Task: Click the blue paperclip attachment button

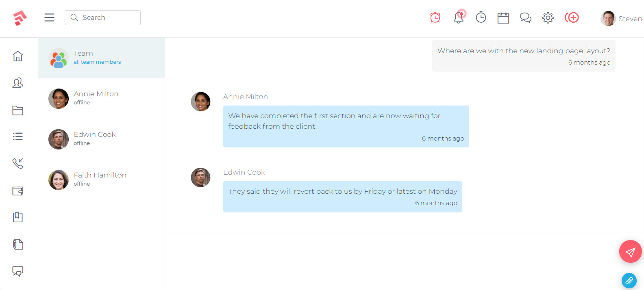Action: tap(629, 281)
